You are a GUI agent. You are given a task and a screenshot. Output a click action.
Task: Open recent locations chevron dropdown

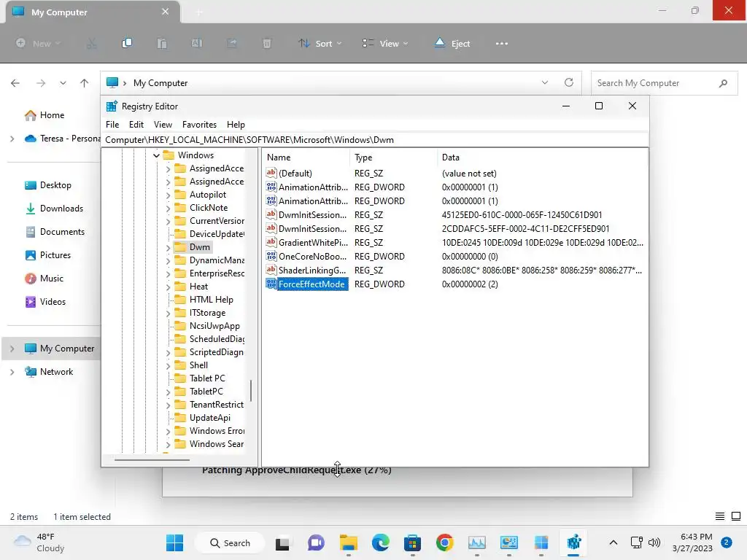pyautogui.click(x=63, y=83)
